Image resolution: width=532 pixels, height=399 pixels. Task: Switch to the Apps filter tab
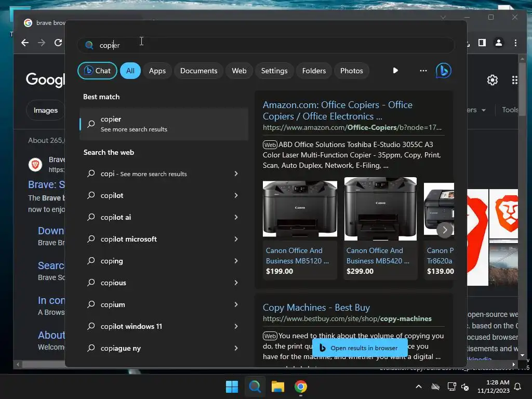157,71
